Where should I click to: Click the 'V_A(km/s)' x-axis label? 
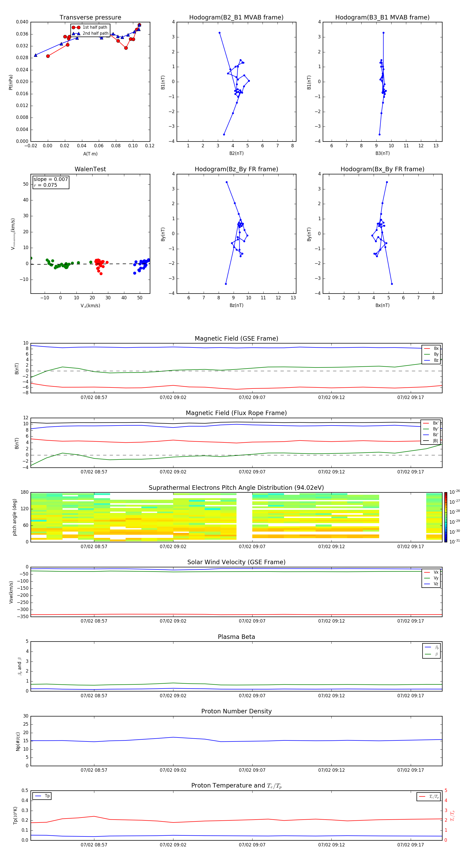tap(90, 306)
